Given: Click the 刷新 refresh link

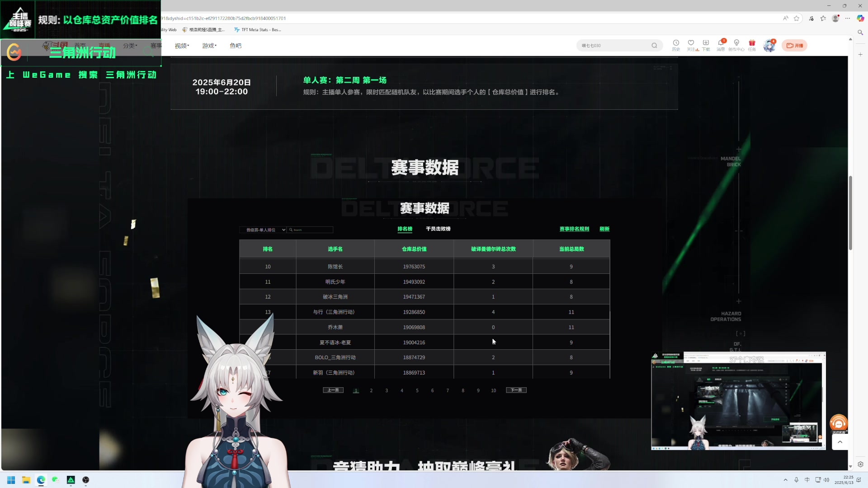Looking at the screenshot, I should (604, 229).
